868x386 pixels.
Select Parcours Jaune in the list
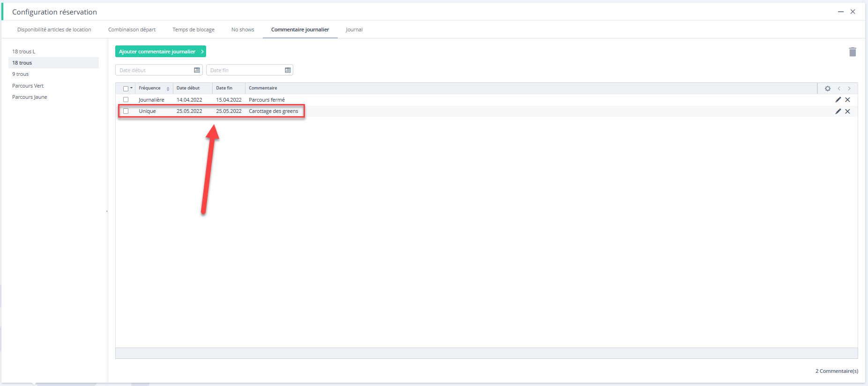[x=53, y=97]
